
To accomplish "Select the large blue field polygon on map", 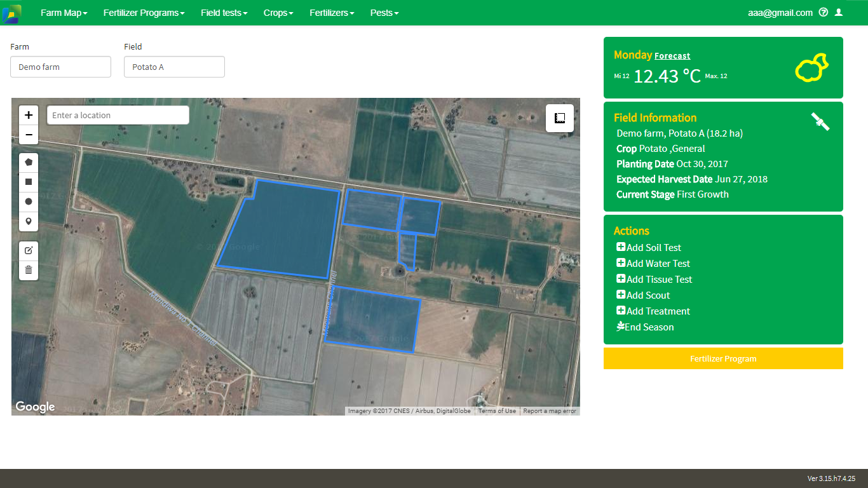I will coord(280,229).
